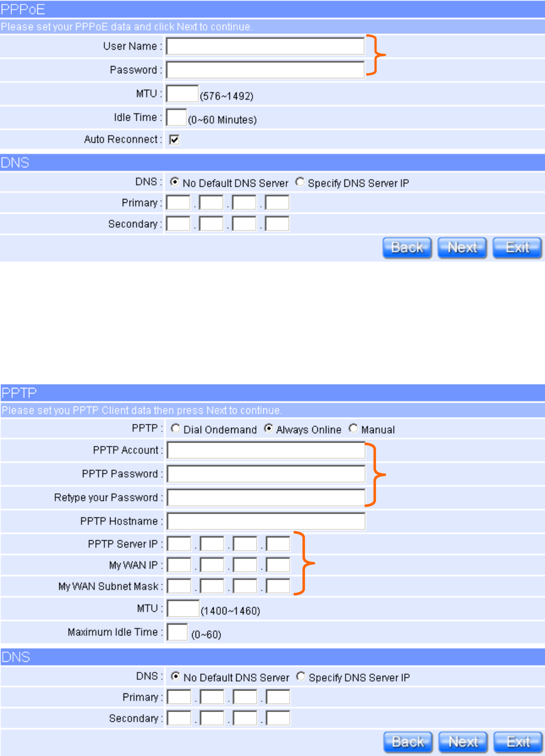
Task: Click the Maximum Idle Time field
Action: point(178,632)
